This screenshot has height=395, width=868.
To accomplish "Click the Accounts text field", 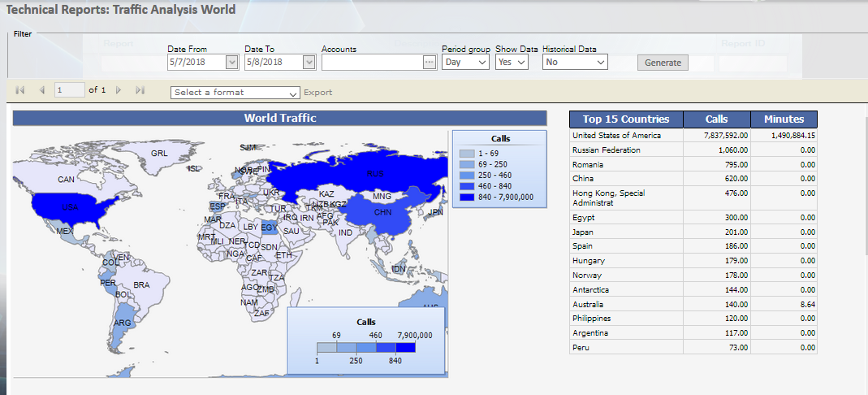I will [x=372, y=62].
